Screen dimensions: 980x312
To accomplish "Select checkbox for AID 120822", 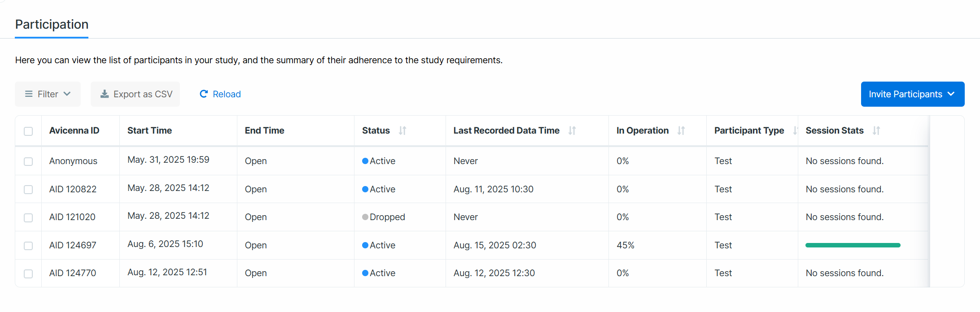I will [x=28, y=190].
